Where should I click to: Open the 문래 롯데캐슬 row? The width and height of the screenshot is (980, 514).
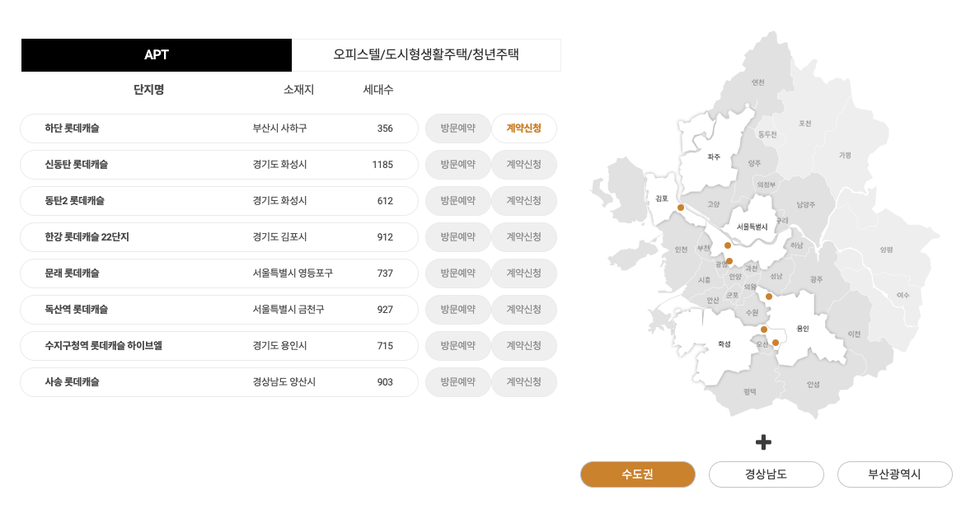pyautogui.click(x=219, y=273)
